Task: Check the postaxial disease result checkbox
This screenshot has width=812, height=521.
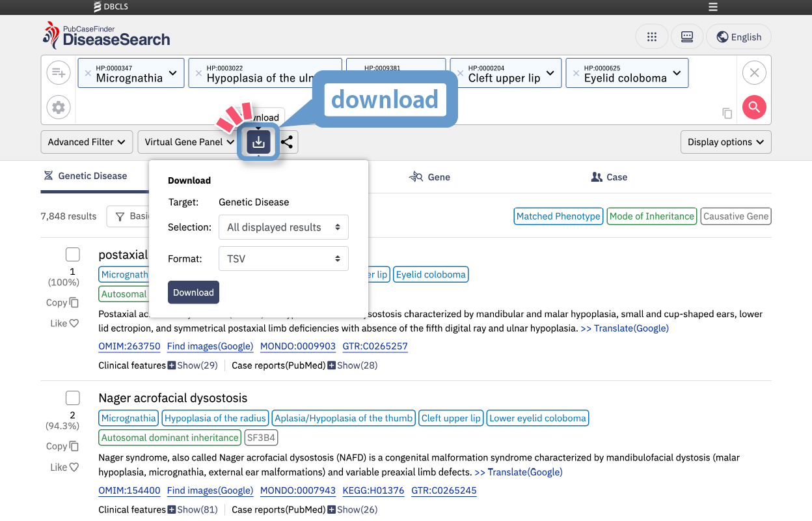Action: (x=73, y=255)
